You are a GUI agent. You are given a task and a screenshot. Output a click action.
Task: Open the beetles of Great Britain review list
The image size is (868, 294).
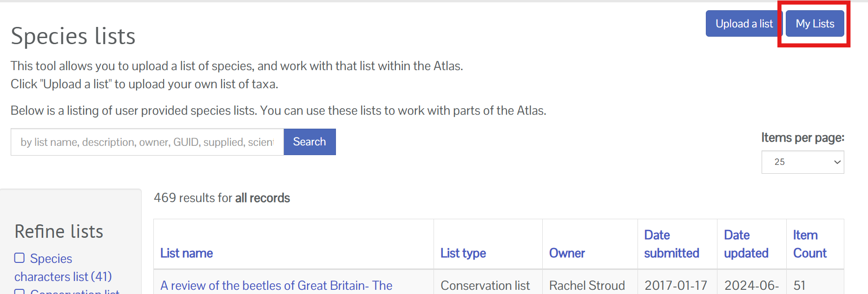click(x=276, y=286)
